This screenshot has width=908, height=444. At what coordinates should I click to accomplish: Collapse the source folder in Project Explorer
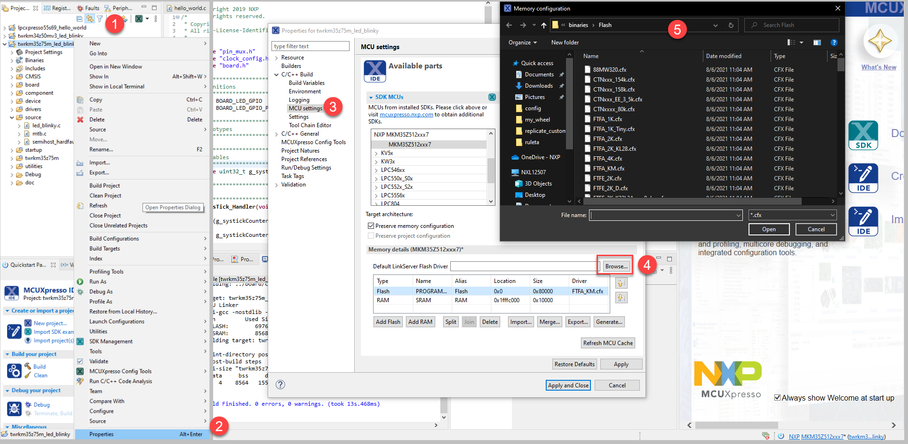tap(12, 117)
